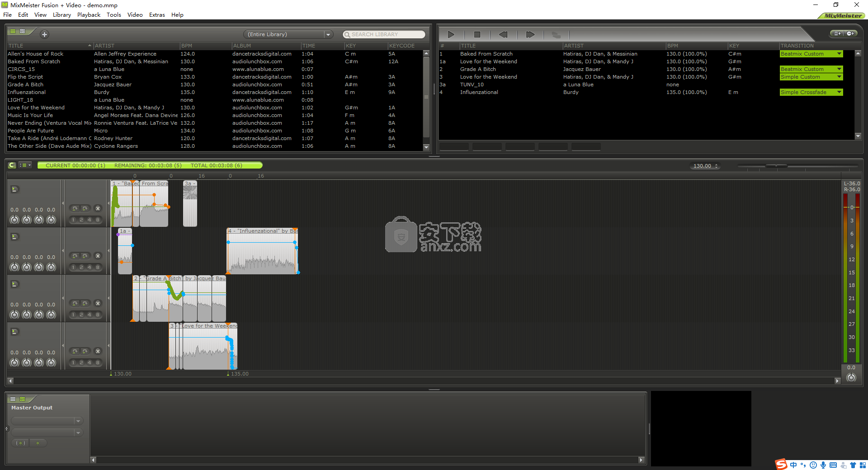Screen dimensions: 868x470
Task: Enable loop length 4 on first track
Action: (90, 220)
